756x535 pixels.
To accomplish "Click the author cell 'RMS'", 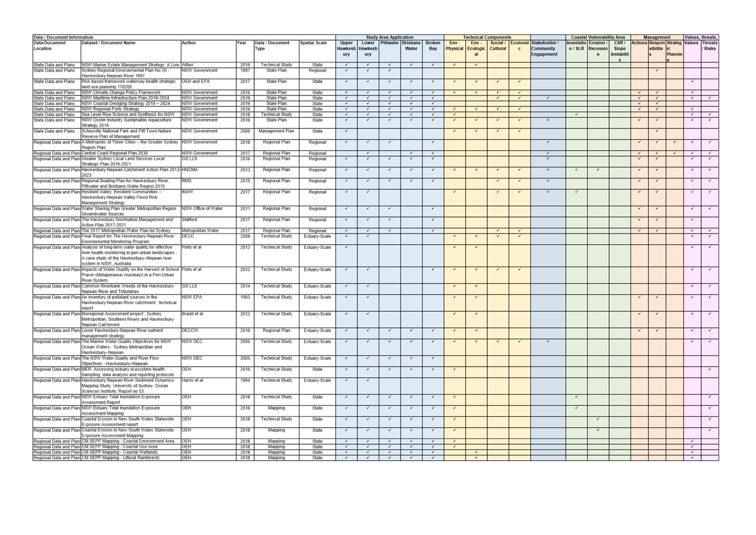I will 208,184.
